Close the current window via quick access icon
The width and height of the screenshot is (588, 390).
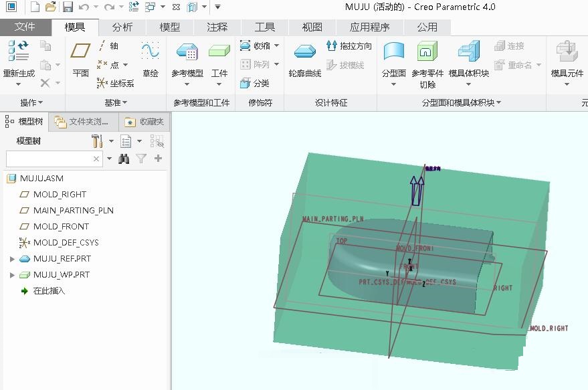click(176, 7)
